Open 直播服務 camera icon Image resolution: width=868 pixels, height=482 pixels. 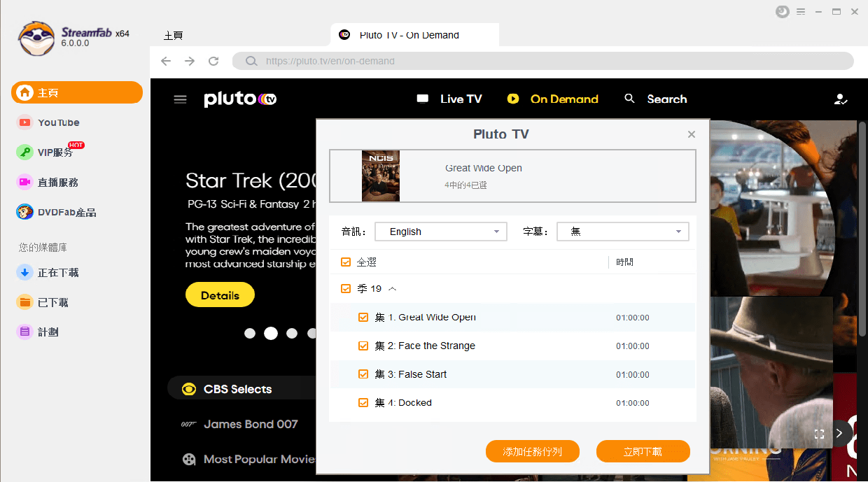(25, 182)
